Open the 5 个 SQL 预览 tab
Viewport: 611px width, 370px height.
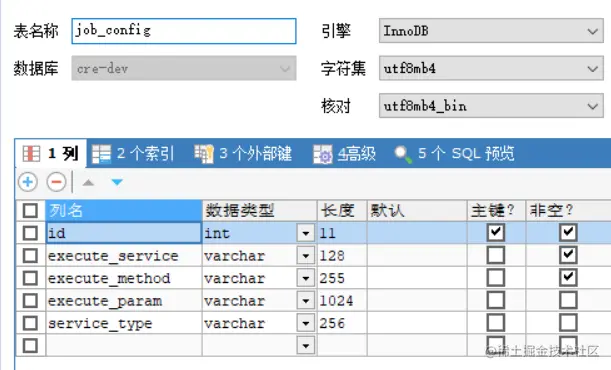click(454, 153)
